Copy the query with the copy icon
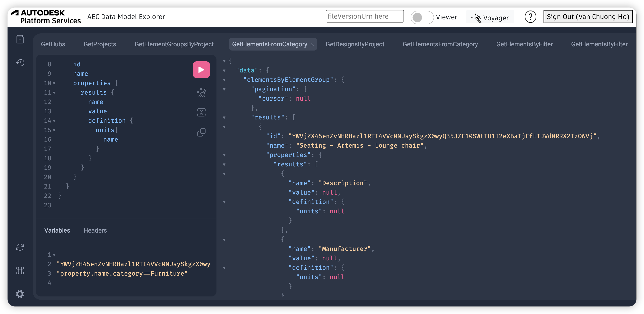Screen dimensions: 644x314 [201, 132]
